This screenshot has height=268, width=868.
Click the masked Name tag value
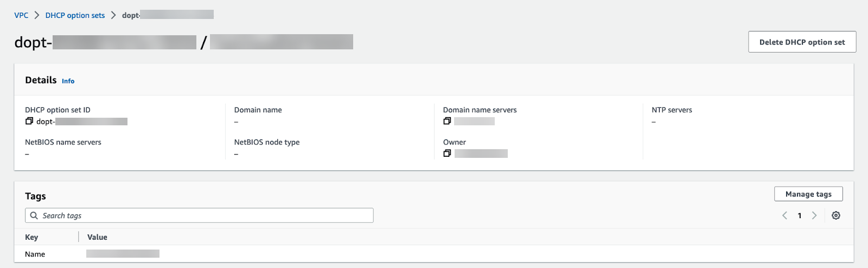click(x=123, y=253)
